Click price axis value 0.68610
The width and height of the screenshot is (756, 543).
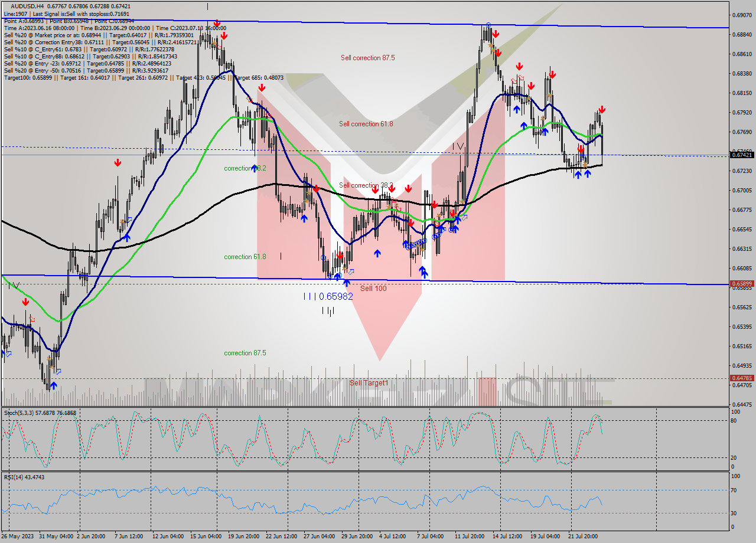tap(742, 54)
